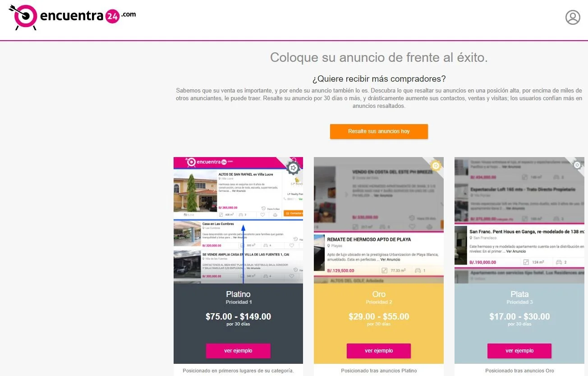Click the 'Resalte sus anuncios hoy' button

coord(379,131)
